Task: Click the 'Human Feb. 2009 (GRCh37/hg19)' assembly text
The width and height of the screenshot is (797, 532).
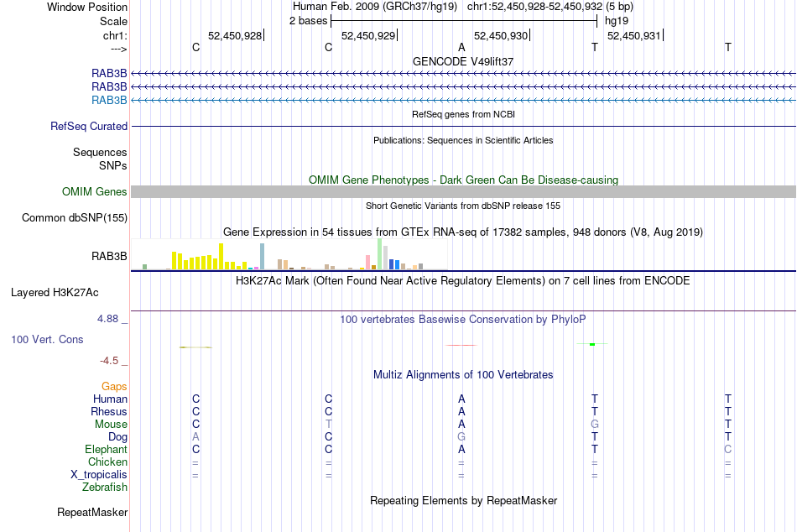Action: click(375, 7)
